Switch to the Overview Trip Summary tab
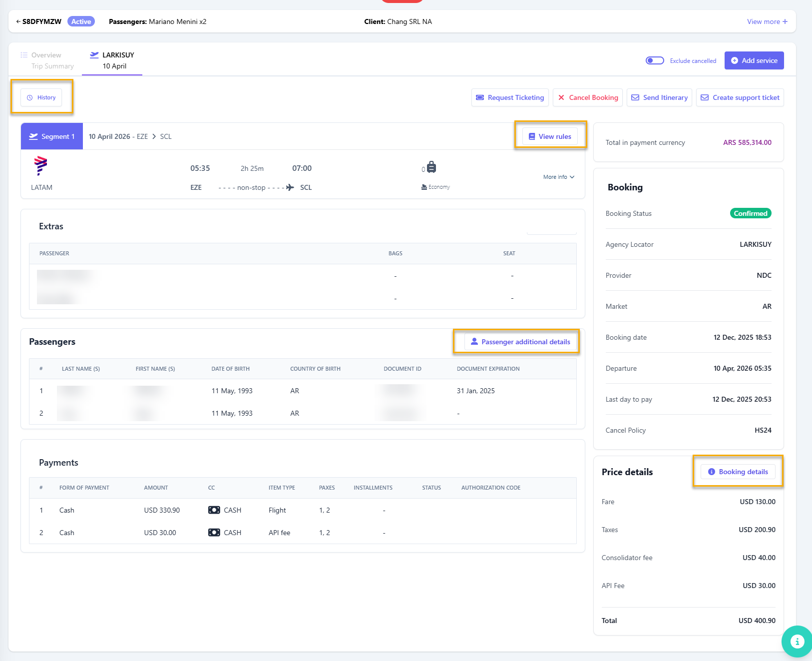 (47, 60)
